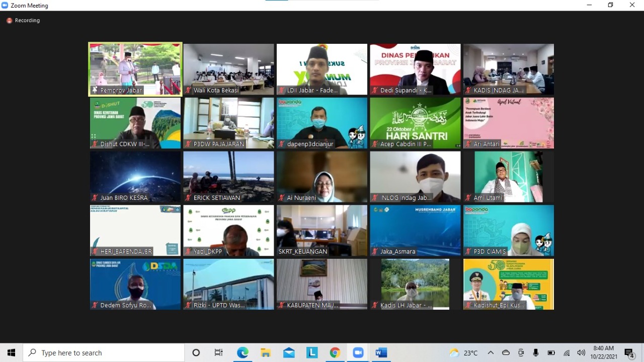Click microphone tray icon

(536, 352)
